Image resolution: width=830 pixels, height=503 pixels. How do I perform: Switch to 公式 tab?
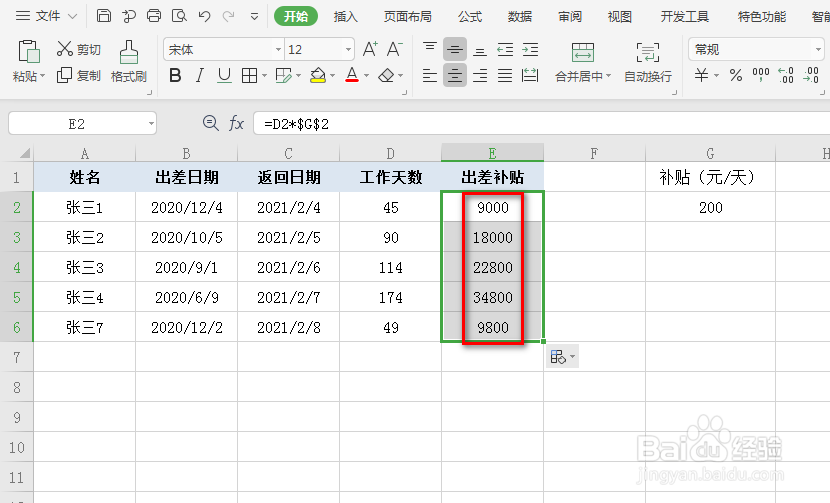(x=470, y=16)
